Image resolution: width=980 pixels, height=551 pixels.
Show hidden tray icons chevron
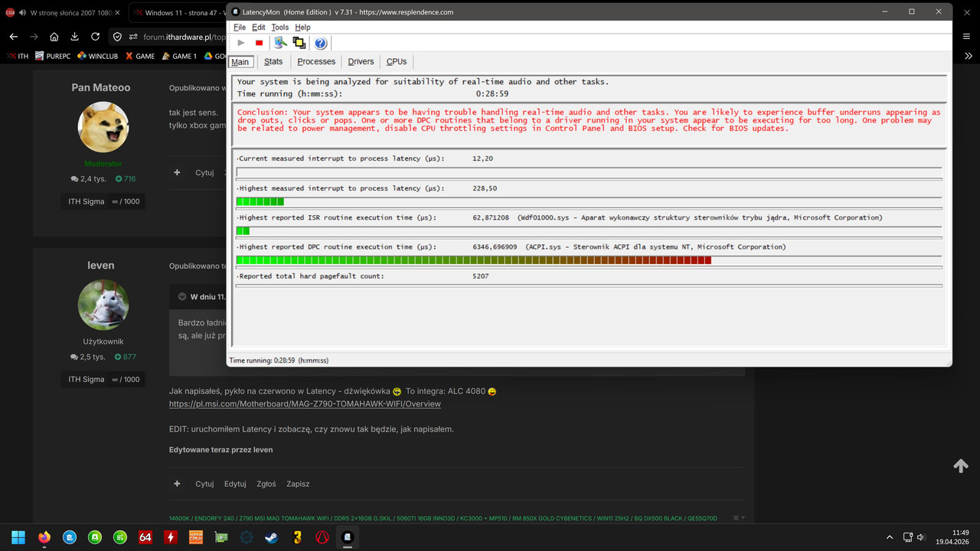click(x=889, y=537)
